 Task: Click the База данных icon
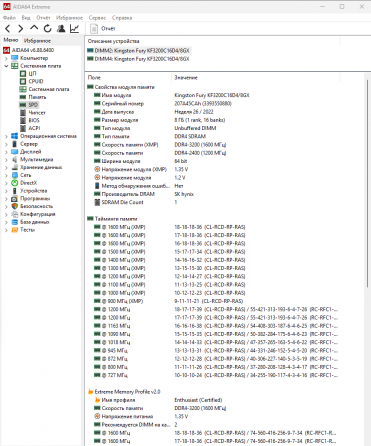(x=14, y=222)
